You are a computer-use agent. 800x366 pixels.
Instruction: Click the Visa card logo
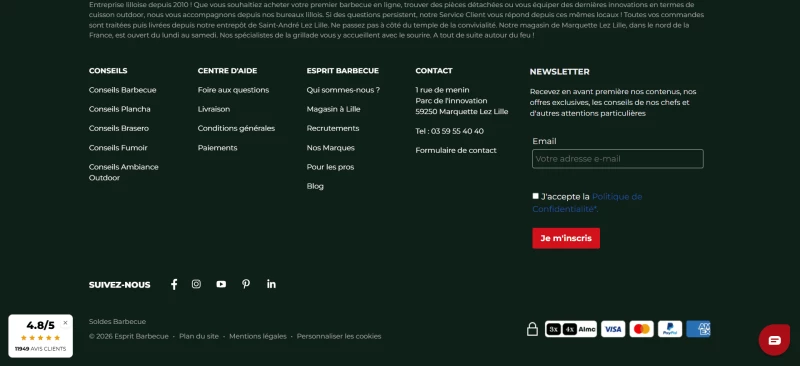613,329
